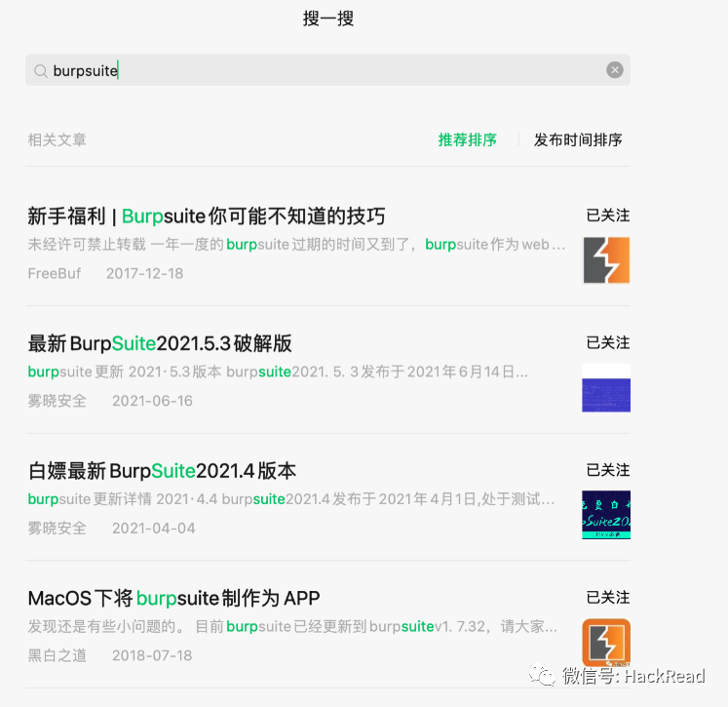Click the blue thumbnail of 2021.5.3 article
728x707 pixels.
point(606,387)
